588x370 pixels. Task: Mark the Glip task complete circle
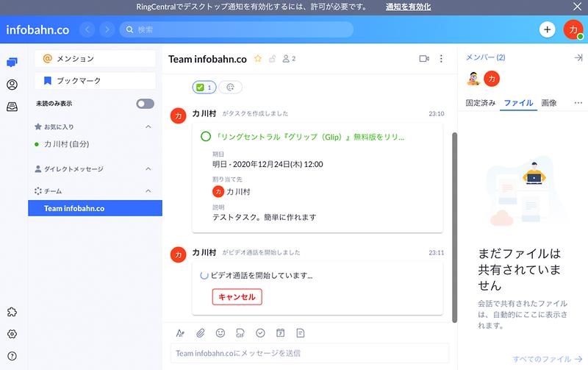(x=206, y=137)
